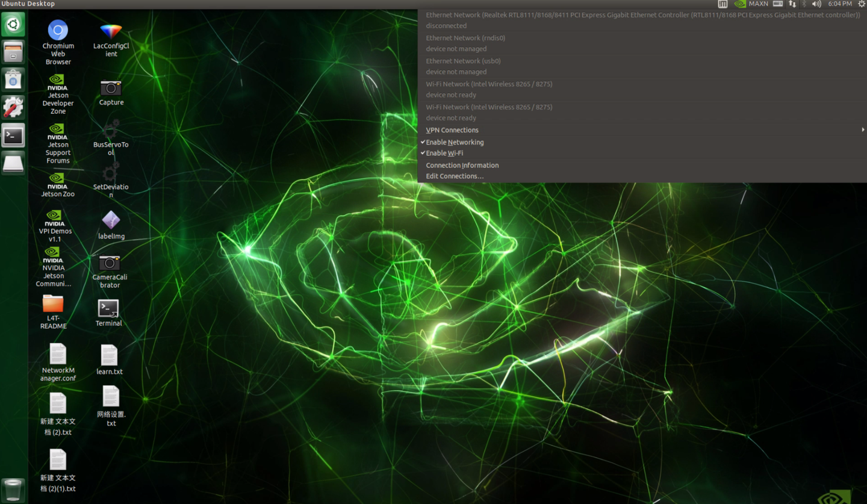Select the NVIDIA Jetson Community shortcut
Image resolution: width=867 pixels, height=504 pixels.
54,267
